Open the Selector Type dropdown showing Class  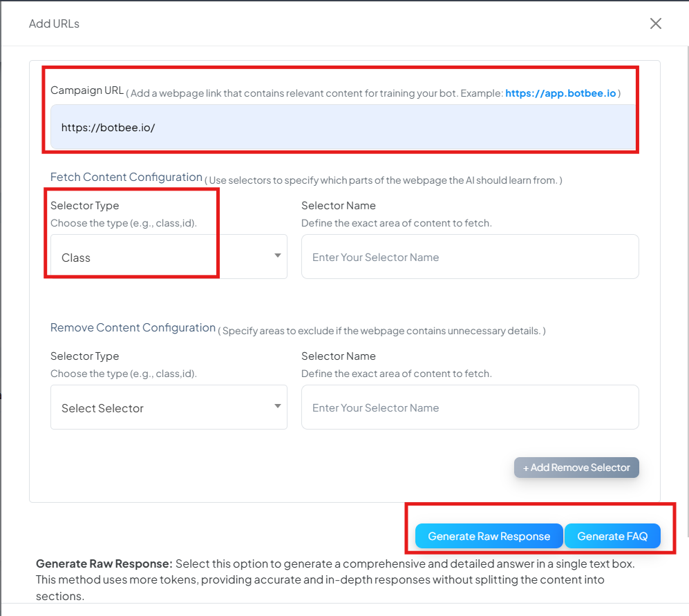(x=169, y=257)
